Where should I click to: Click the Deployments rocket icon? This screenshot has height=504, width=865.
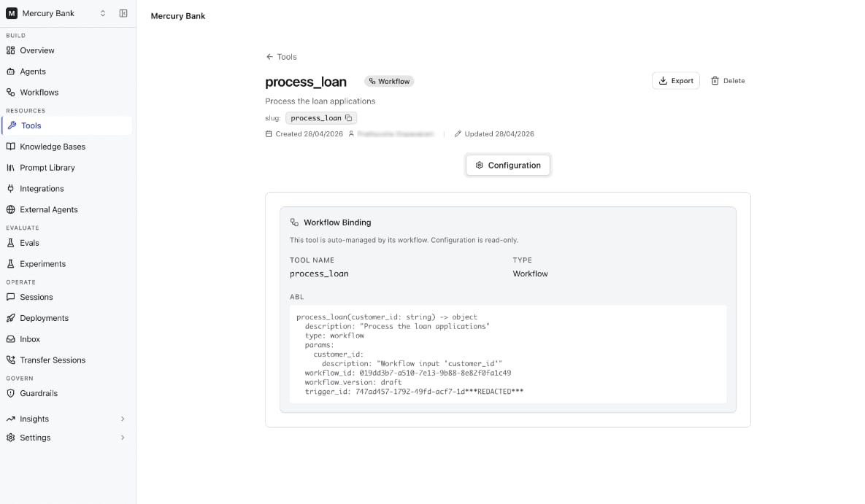[10, 317]
